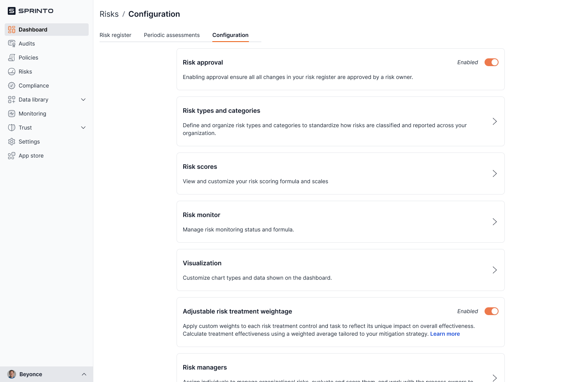Click the Dashboard icon in sidebar
Image resolution: width=588 pixels, height=382 pixels.
pos(12,30)
